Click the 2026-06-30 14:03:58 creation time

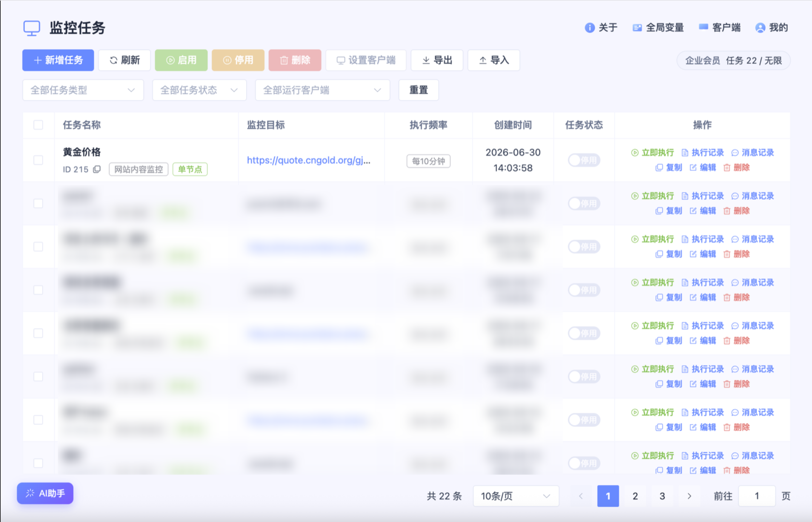click(513, 160)
